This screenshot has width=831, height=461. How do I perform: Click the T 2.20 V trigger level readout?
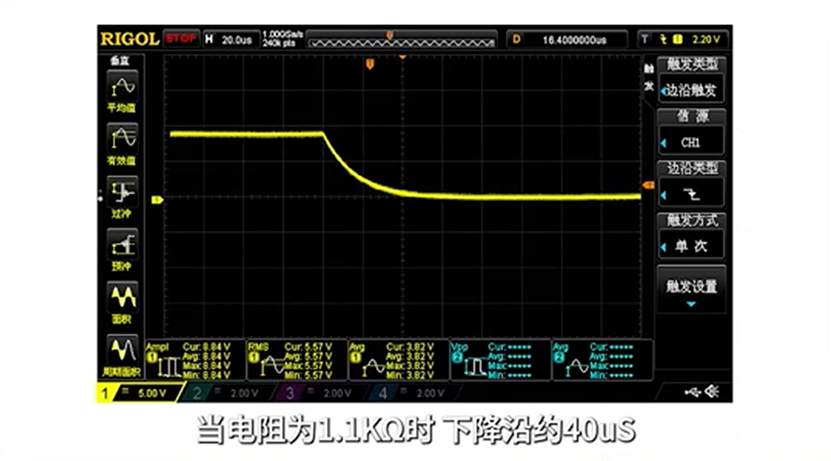click(683, 39)
